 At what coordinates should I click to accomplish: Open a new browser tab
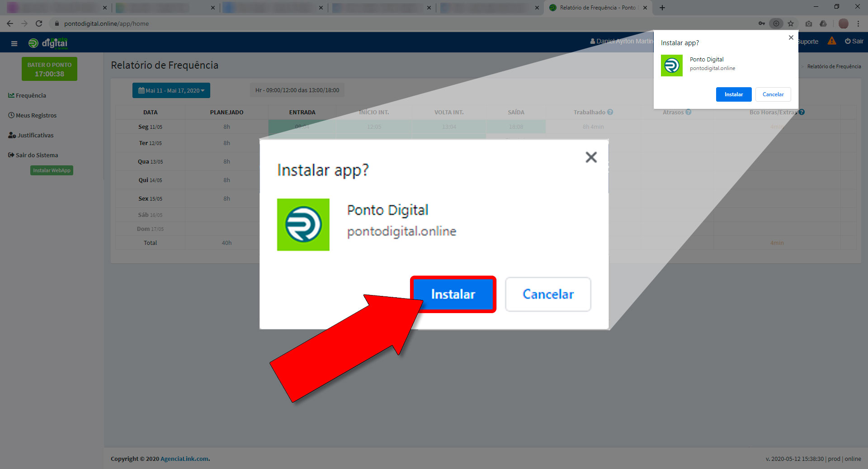(662, 8)
